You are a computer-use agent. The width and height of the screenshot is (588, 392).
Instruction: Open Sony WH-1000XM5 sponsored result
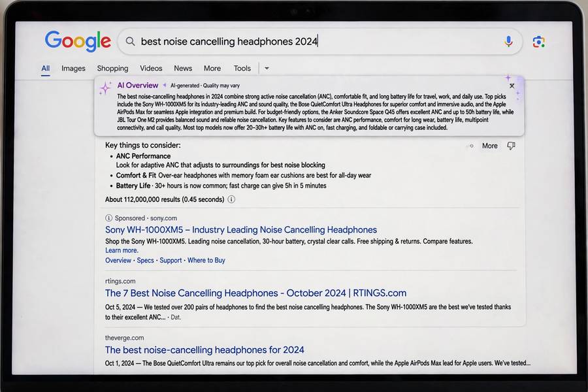pyautogui.click(x=241, y=229)
